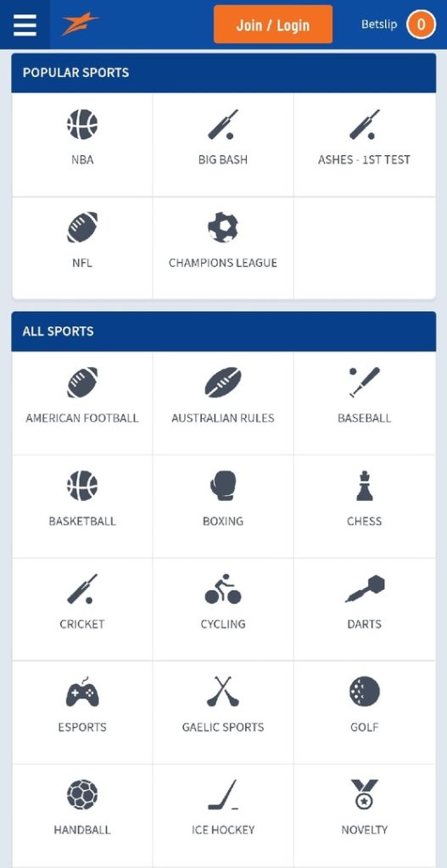447x868 pixels.
Task: Open the Betslip counter
Action: [421, 25]
